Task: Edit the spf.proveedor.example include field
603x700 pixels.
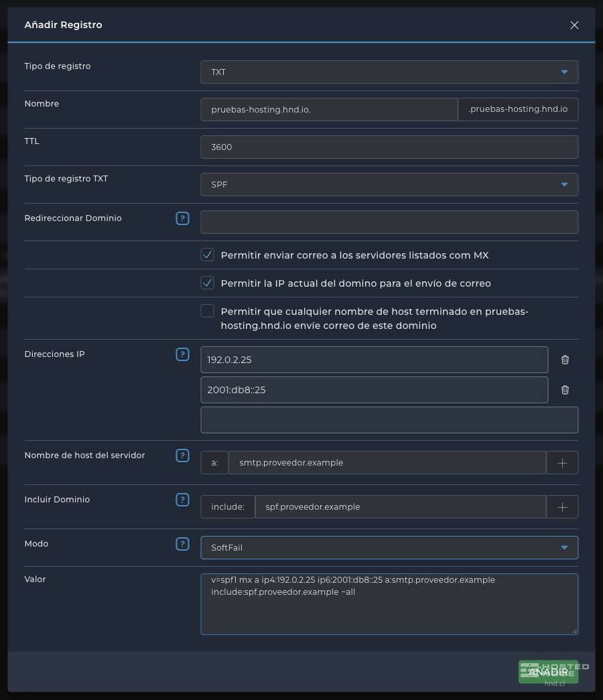Action: [x=401, y=507]
